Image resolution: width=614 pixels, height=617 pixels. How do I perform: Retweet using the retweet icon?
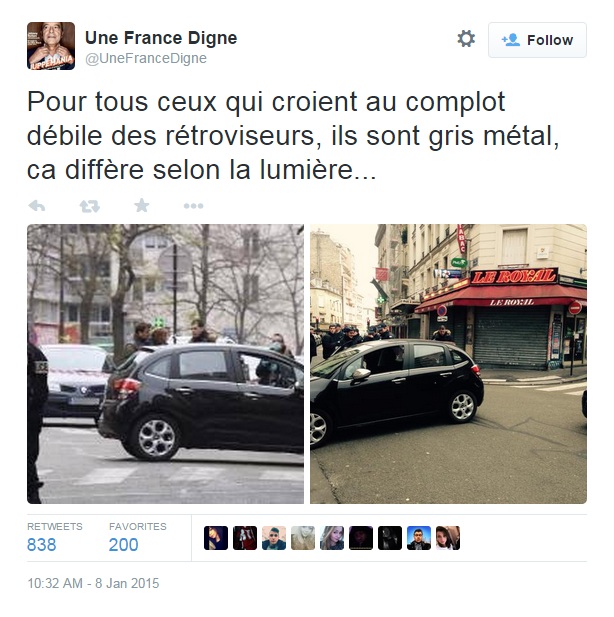click(x=90, y=206)
